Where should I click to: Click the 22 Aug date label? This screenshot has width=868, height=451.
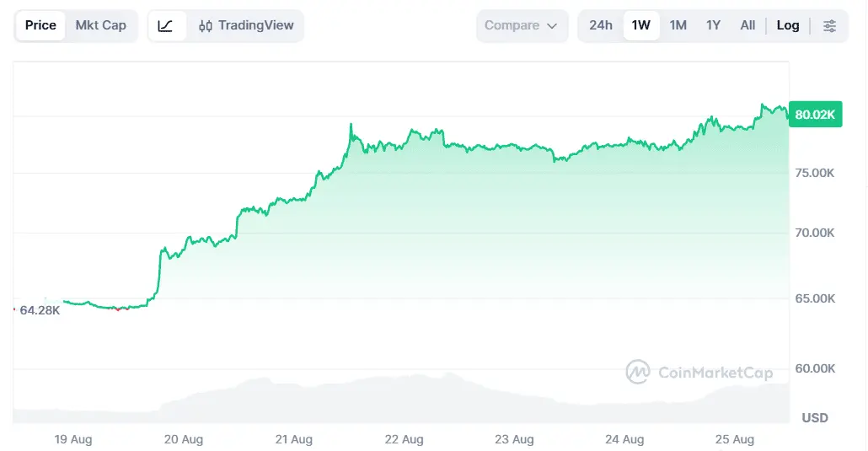pos(405,439)
